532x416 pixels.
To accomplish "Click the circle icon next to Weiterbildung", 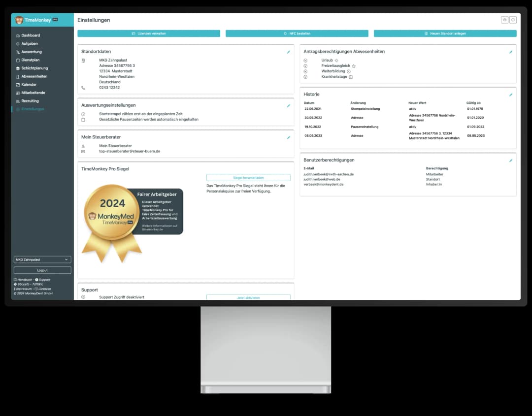I will click(x=348, y=71).
